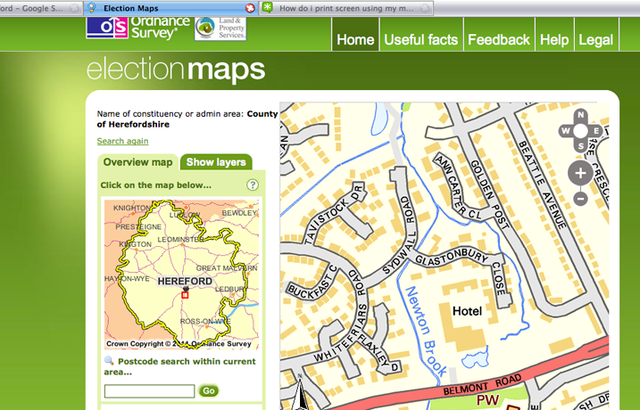640x410 pixels.
Task: Pan the map north with the compass
Action: pyautogui.click(x=580, y=117)
